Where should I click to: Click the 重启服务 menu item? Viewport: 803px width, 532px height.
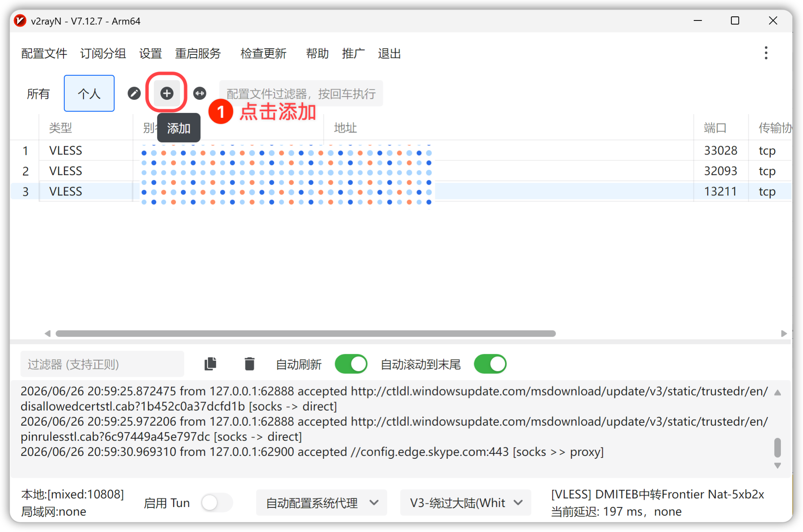(x=198, y=54)
